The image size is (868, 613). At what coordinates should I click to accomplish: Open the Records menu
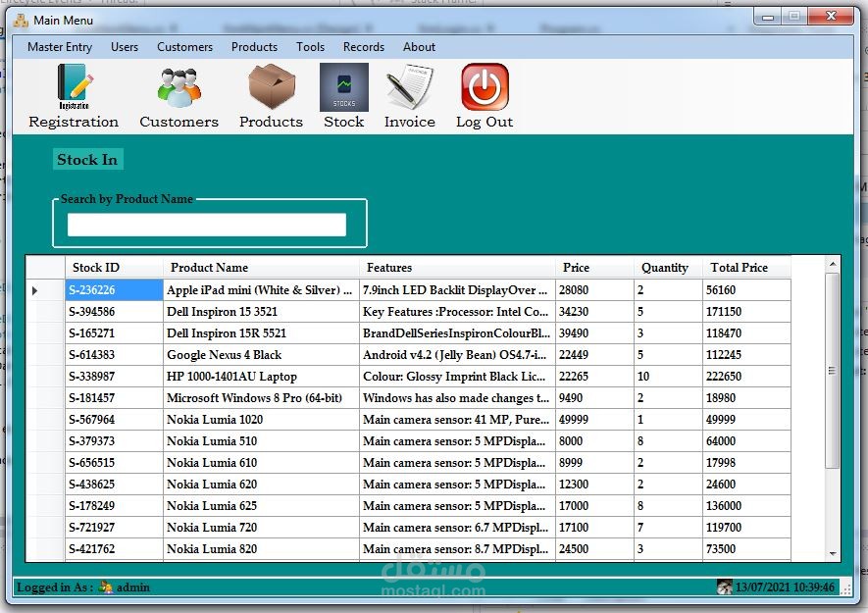tap(364, 47)
